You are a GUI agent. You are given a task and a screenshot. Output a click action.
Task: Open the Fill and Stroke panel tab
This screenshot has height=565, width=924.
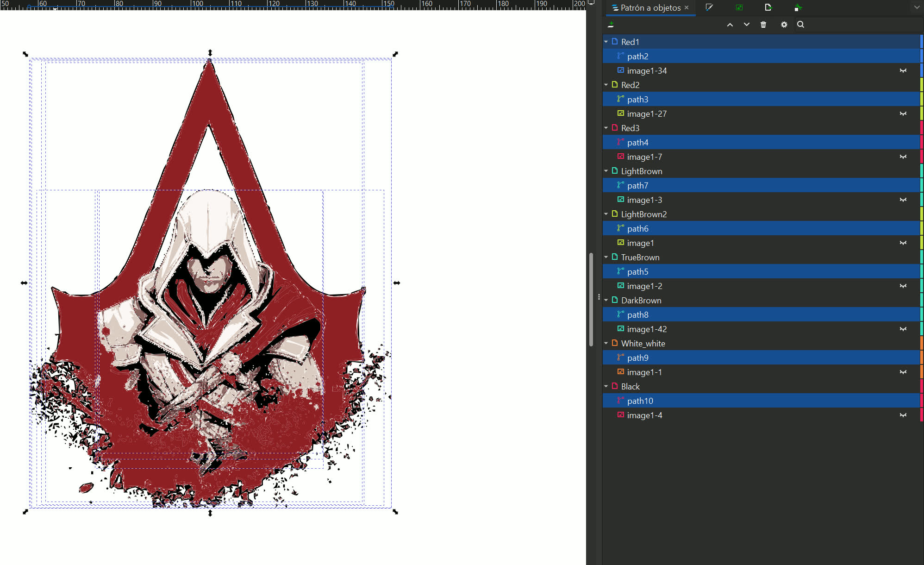[709, 7]
